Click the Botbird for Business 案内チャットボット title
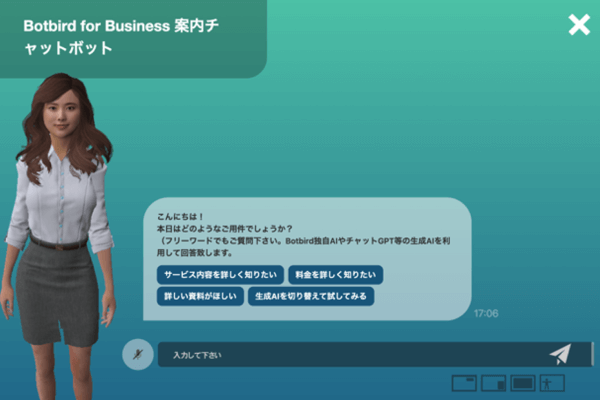 click(x=121, y=37)
